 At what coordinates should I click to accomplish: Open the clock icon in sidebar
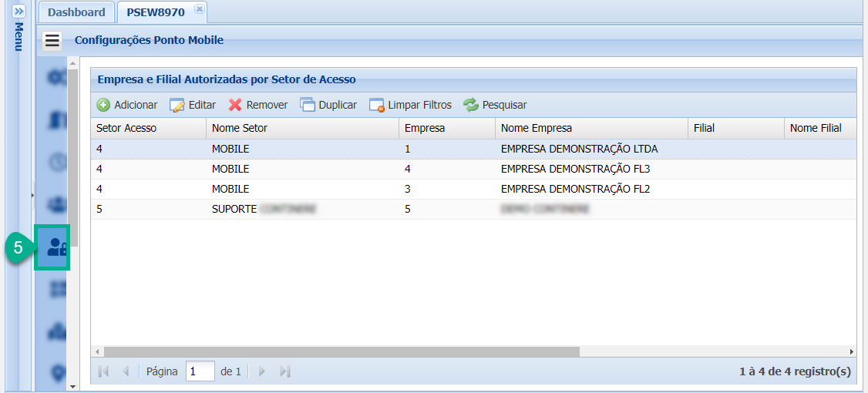tap(56, 163)
